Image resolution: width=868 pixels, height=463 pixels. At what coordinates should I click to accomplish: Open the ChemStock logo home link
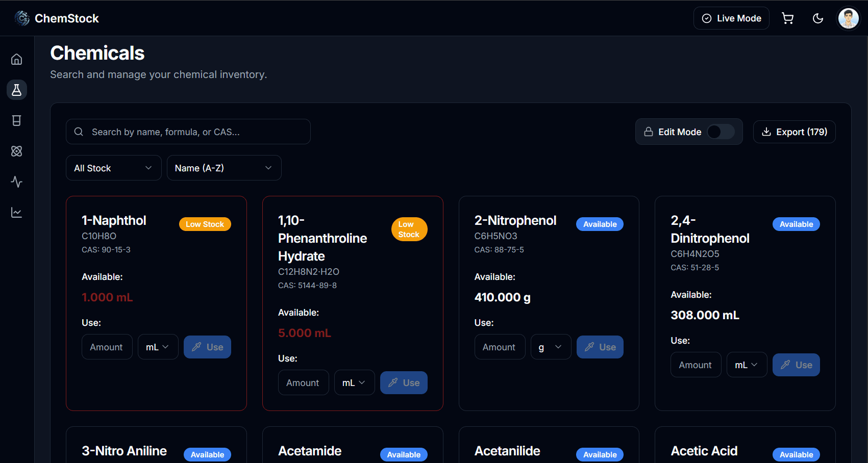click(57, 18)
